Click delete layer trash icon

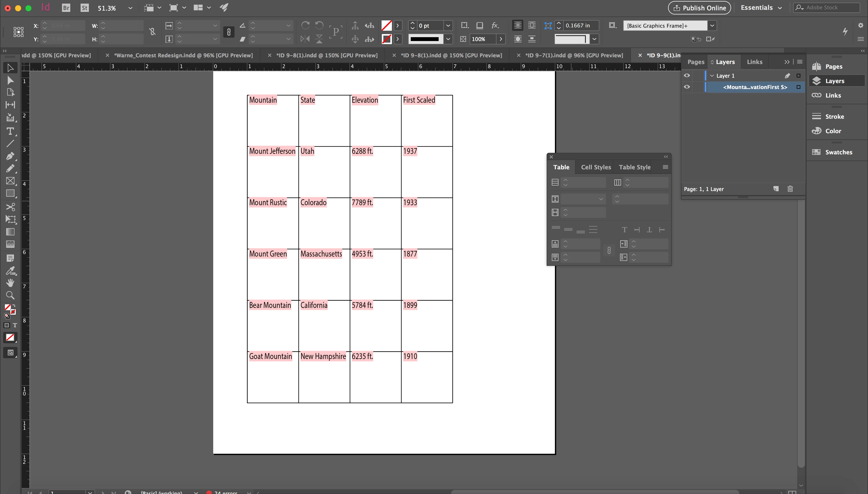[790, 189]
